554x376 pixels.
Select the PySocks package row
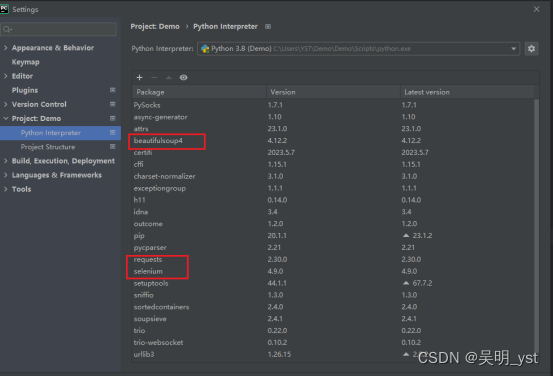333,105
